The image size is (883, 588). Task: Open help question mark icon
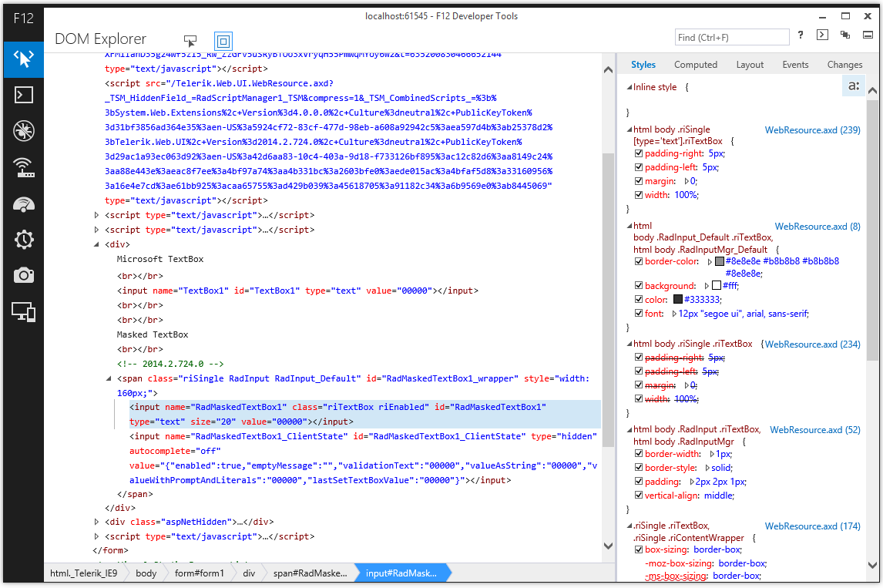pos(801,35)
